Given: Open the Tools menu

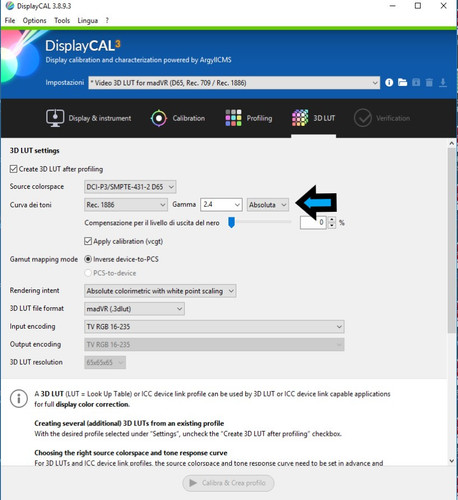Looking at the screenshot, I should click(62, 21).
